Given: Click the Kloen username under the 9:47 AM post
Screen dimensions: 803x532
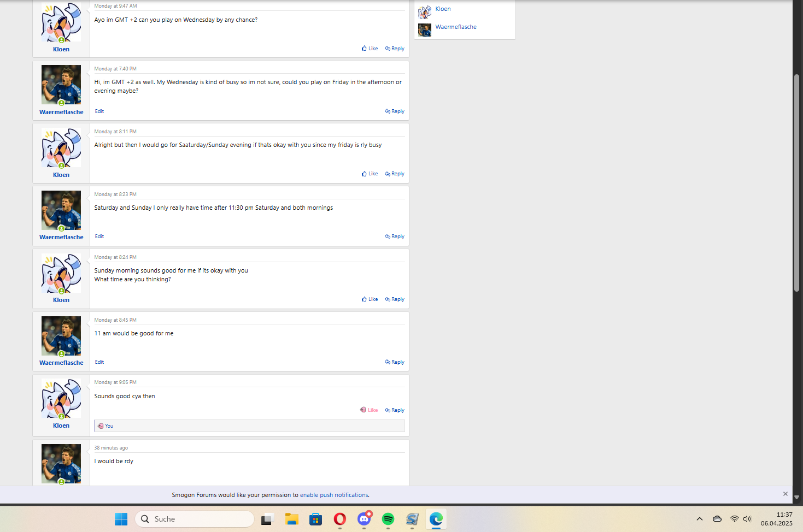Looking at the screenshot, I should tap(61, 49).
